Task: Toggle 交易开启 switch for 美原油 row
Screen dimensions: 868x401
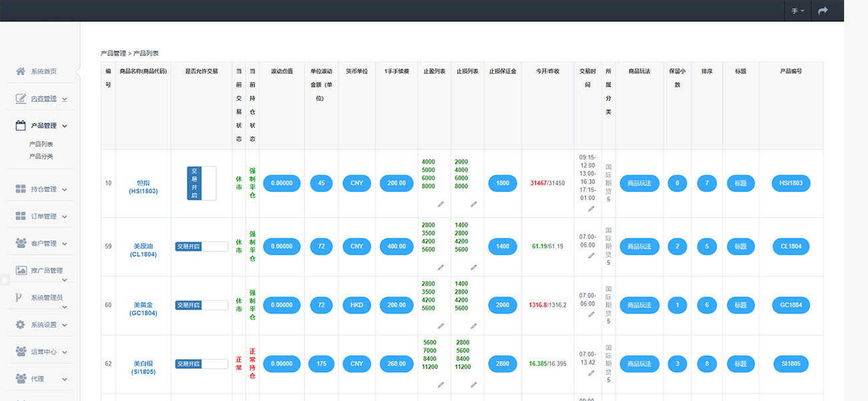Action: click(x=201, y=246)
